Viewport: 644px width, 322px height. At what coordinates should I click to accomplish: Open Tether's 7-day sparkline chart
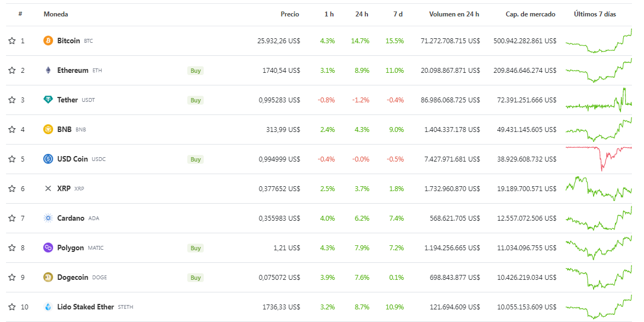point(599,100)
